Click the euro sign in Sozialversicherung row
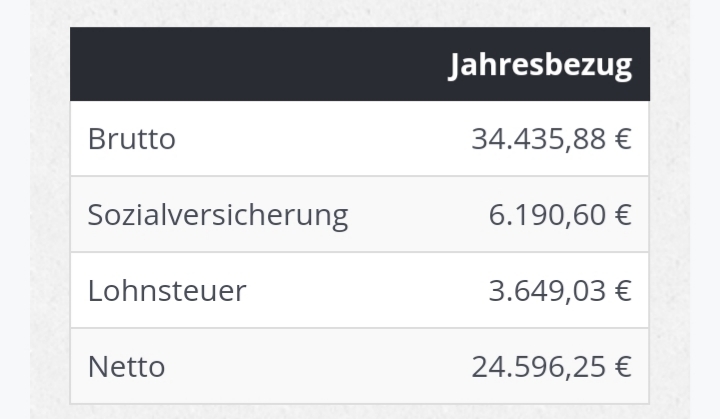The width and height of the screenshot is (720, 419). [623, 215]
